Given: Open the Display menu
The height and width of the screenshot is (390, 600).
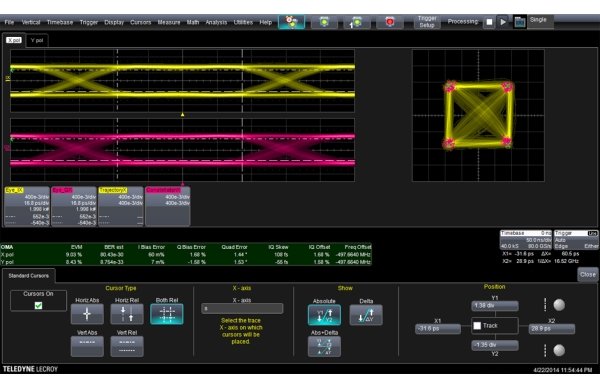Looking at the screenshot, I should (114, 22).
